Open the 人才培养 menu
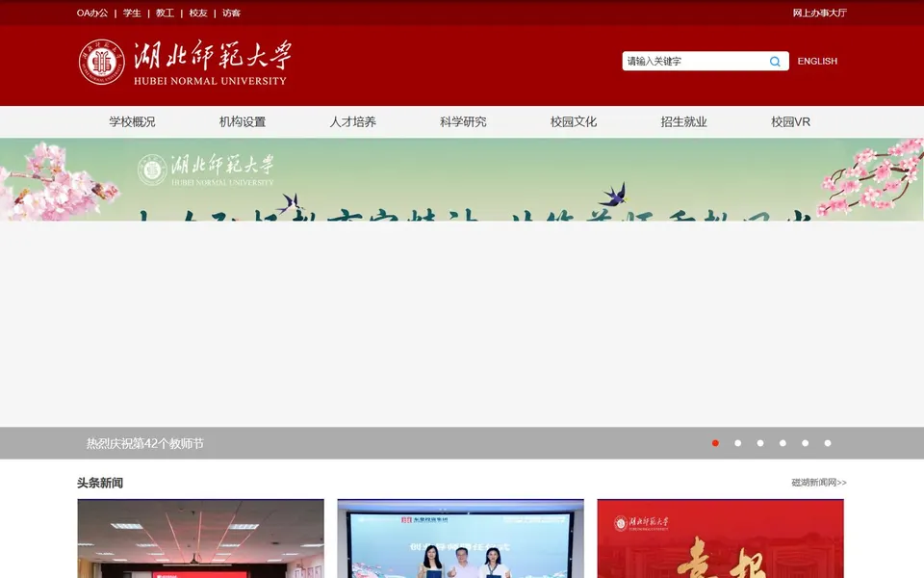The width and height of the screenshot is (924, 578). [352, 122]
